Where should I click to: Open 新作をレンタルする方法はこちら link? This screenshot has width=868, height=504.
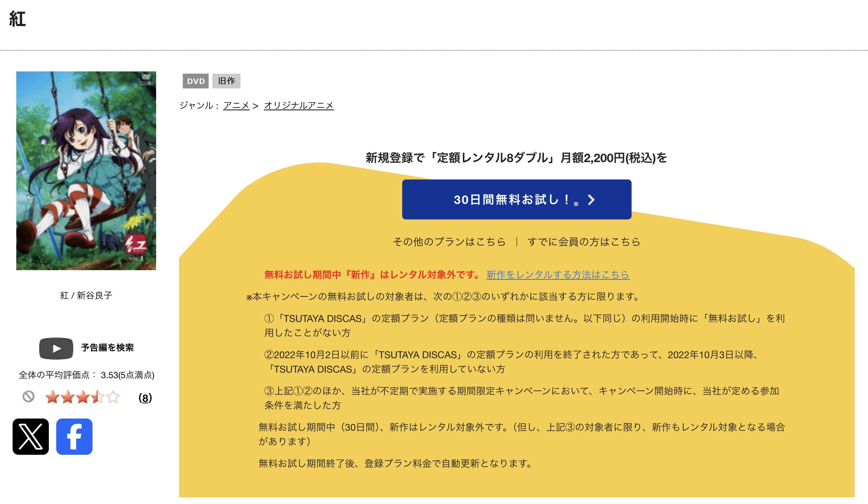coord(558,275)
